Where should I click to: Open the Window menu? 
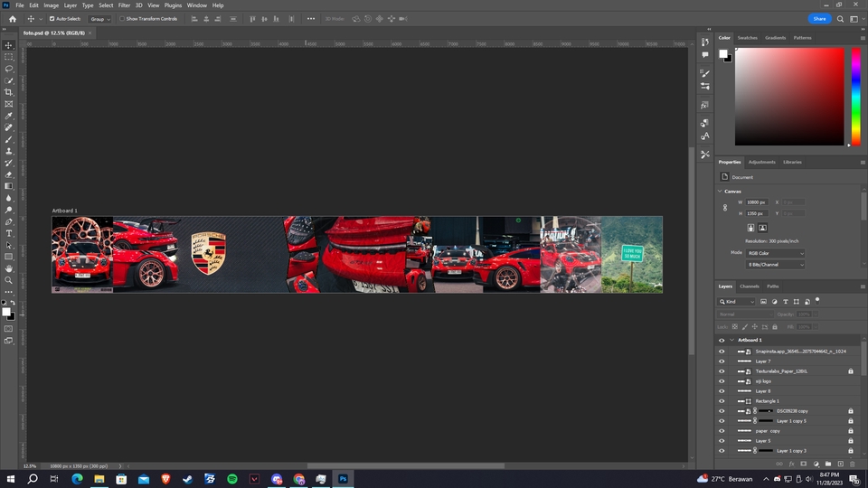click(196, 5)
